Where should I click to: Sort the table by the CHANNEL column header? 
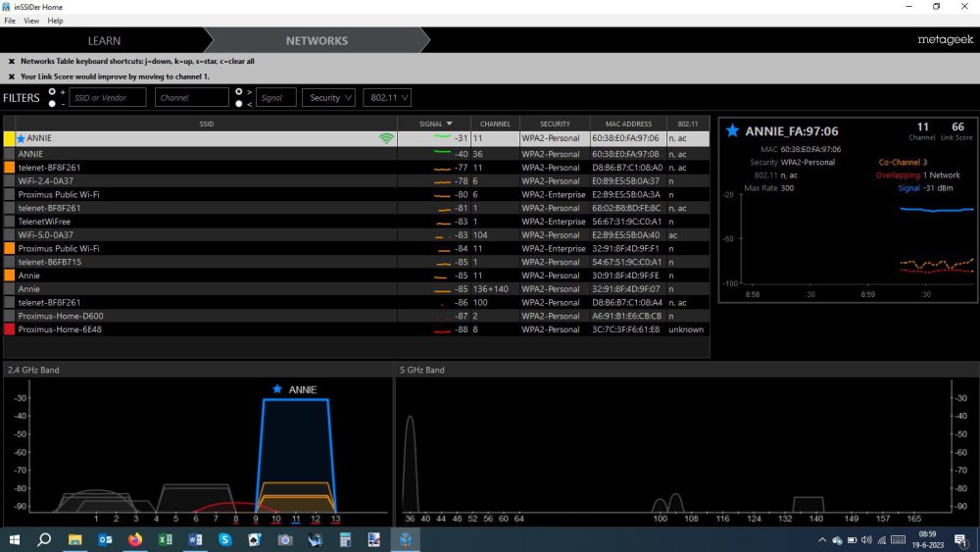(x=495, y=125)
